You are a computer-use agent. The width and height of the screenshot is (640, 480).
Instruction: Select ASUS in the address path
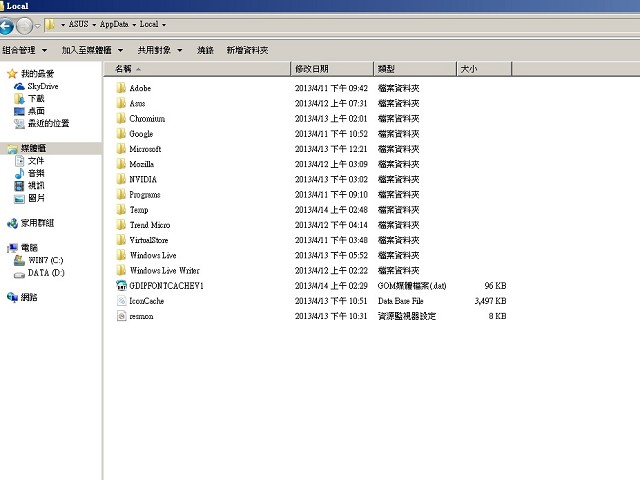(x=78, y=24)
